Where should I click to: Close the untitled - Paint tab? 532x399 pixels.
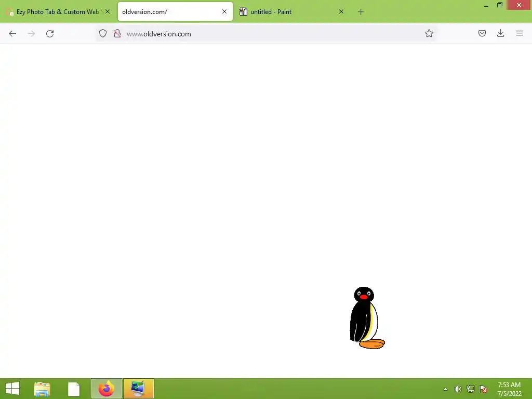tap(341, 11)
